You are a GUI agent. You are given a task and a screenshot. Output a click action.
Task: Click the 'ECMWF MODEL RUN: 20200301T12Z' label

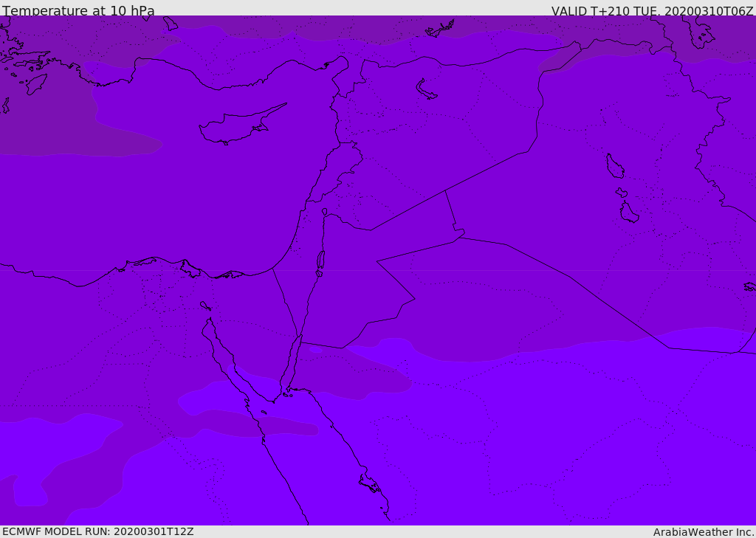[x=98, y=532]
